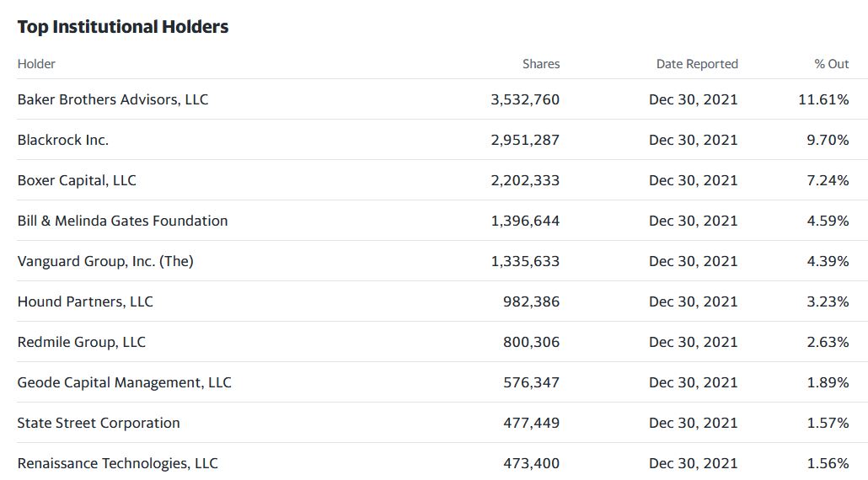Click the Baker Brothers Advisors, LLC holder name
This screenshot has height=480, width=868.
[113, 99]
